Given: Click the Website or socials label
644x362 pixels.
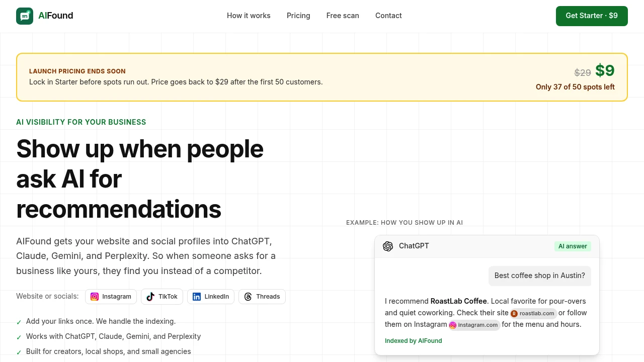Looking at the screenshot, I should (47, 296).
